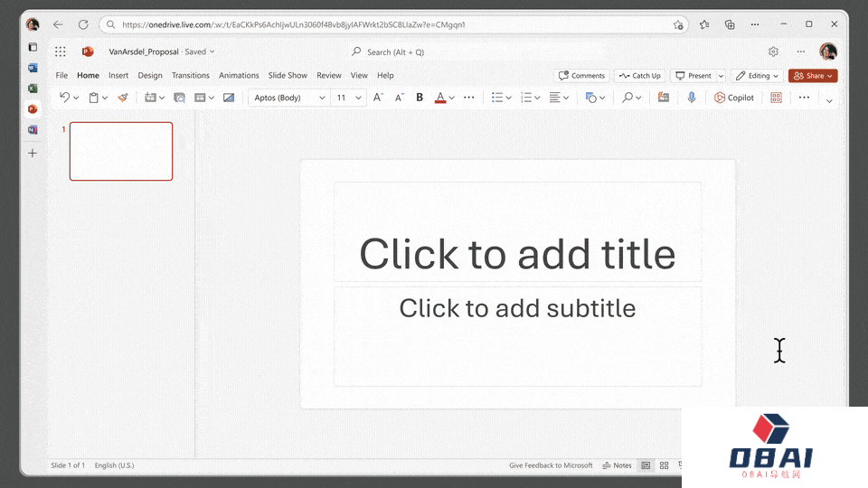This screenshot has height=488, width=868.
Task: Open Copilot from the ribbon
Action: coord(733,98)
